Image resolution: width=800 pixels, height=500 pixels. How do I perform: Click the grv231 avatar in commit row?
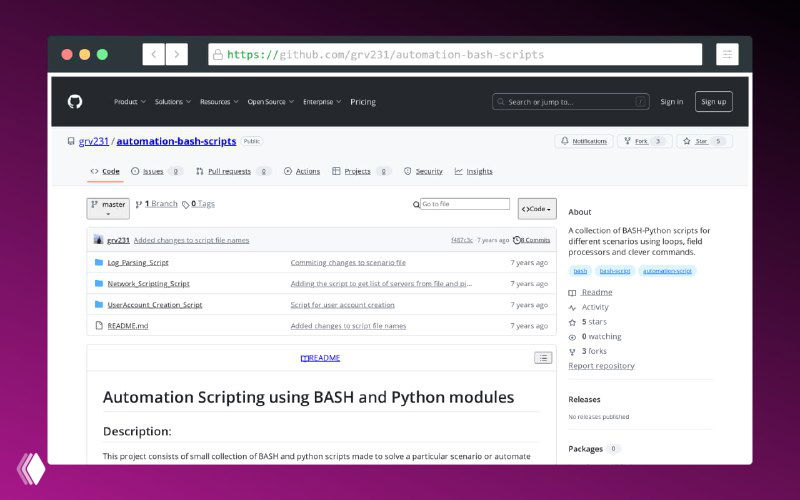click(98, 240)
